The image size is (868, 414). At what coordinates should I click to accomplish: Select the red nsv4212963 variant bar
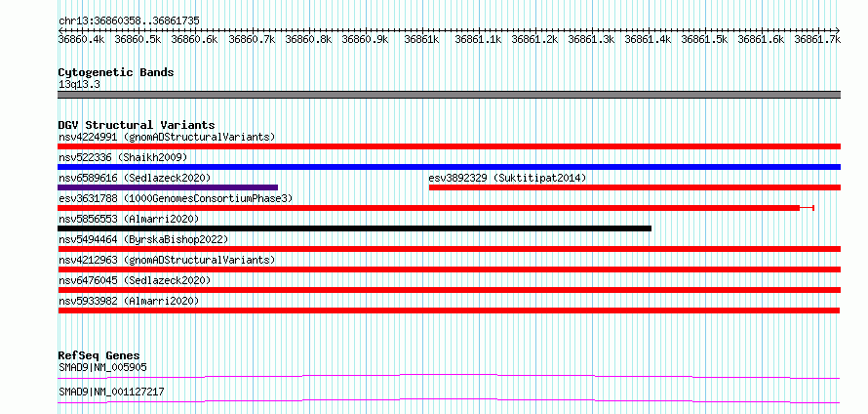449,269
